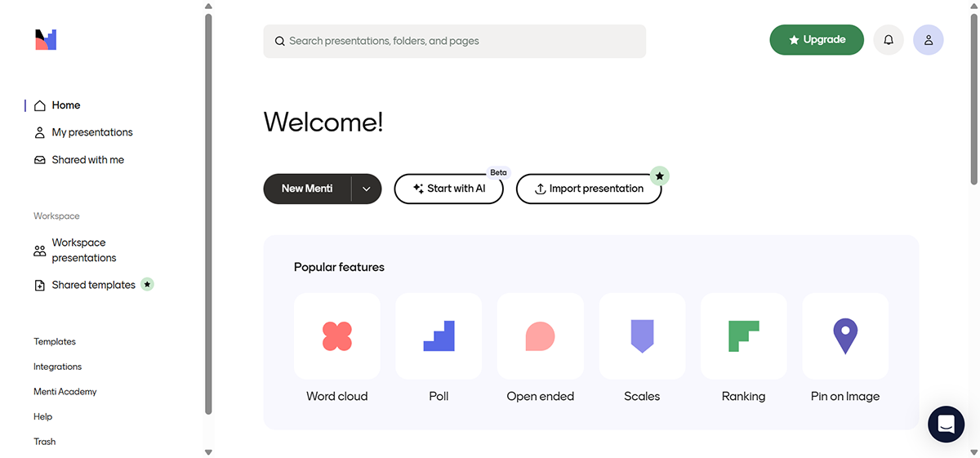980x458 pixels.
Task: Click the green Upgrade button
Action: pyautogui.click(x=816, y=40)
